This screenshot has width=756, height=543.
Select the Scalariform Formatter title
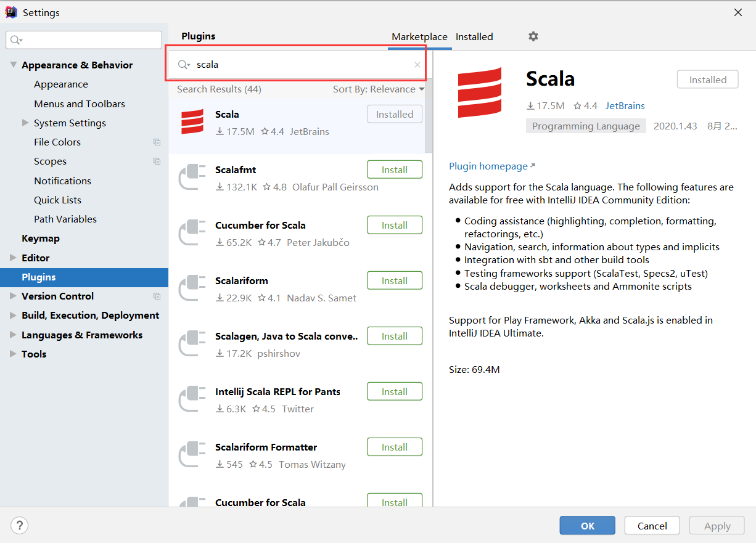(266, 447)
